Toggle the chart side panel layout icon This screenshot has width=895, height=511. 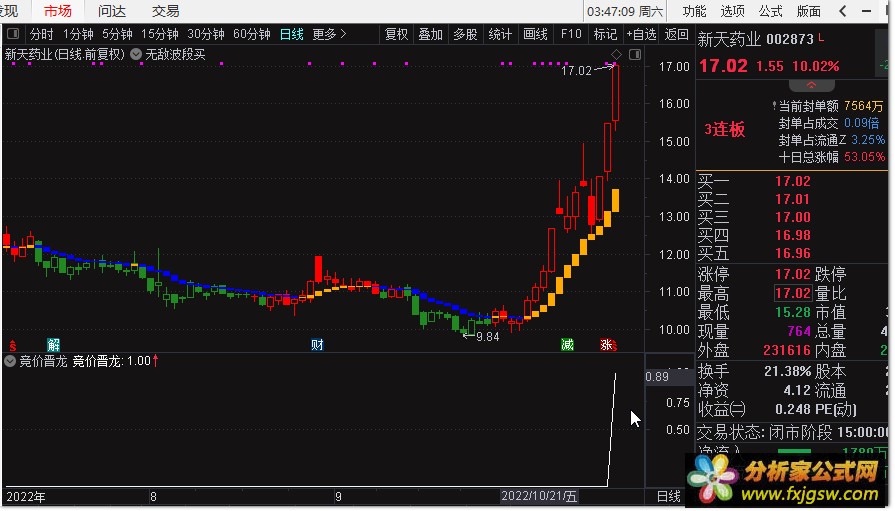(635, 54)
